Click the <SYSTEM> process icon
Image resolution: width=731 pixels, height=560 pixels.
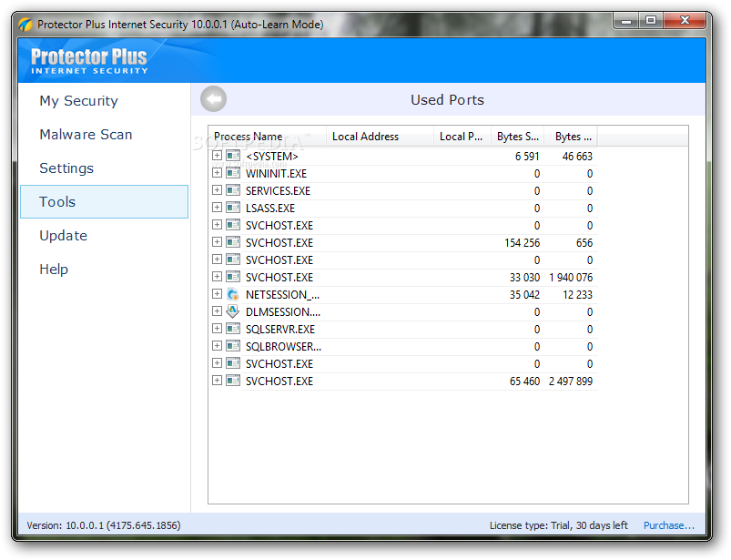point(233,156)
